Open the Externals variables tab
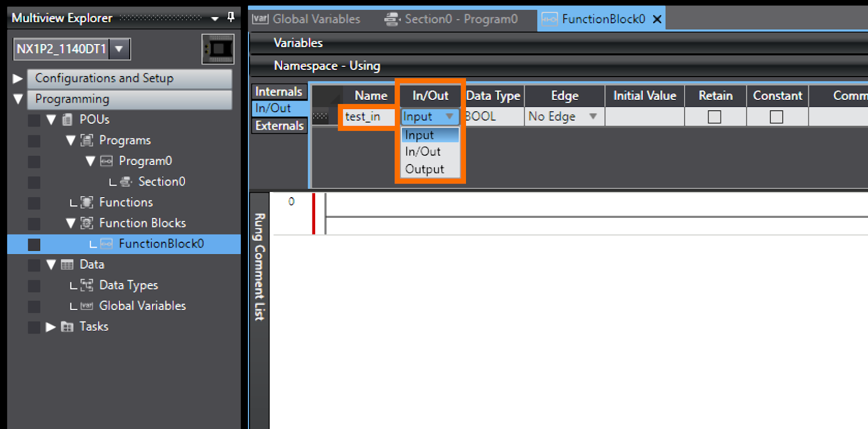 coord(279,126)
